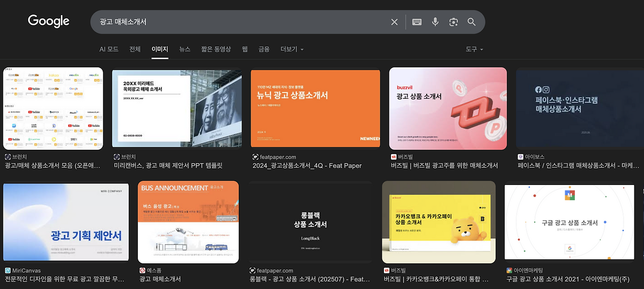Viewport: 644px width, 289px height.
Task: Open the Google logo homepage
Action: pos(49,21)
